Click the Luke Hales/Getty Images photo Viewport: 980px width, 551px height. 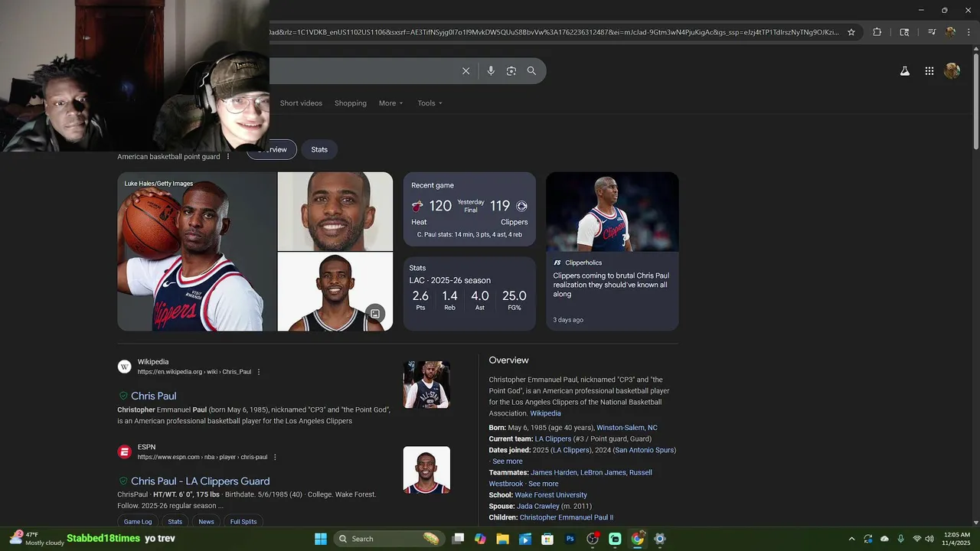coord(197,251)
